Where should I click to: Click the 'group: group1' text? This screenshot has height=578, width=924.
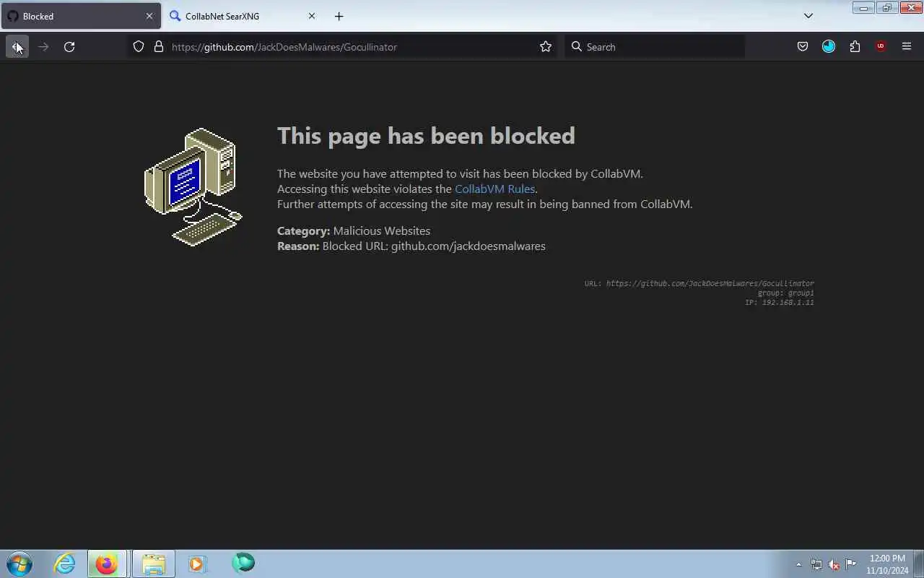(785, 293)
